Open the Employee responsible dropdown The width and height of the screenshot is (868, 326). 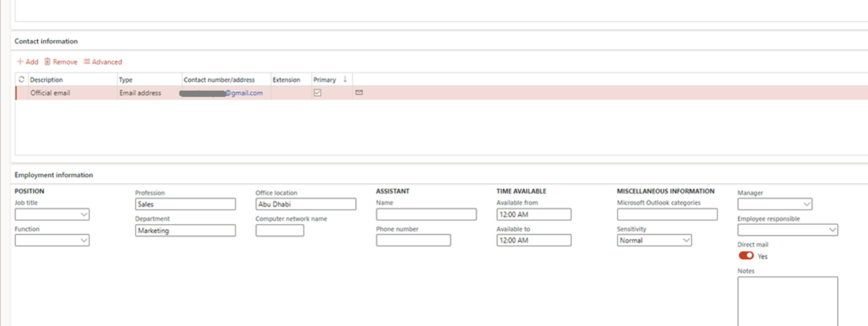click(832, 230)
